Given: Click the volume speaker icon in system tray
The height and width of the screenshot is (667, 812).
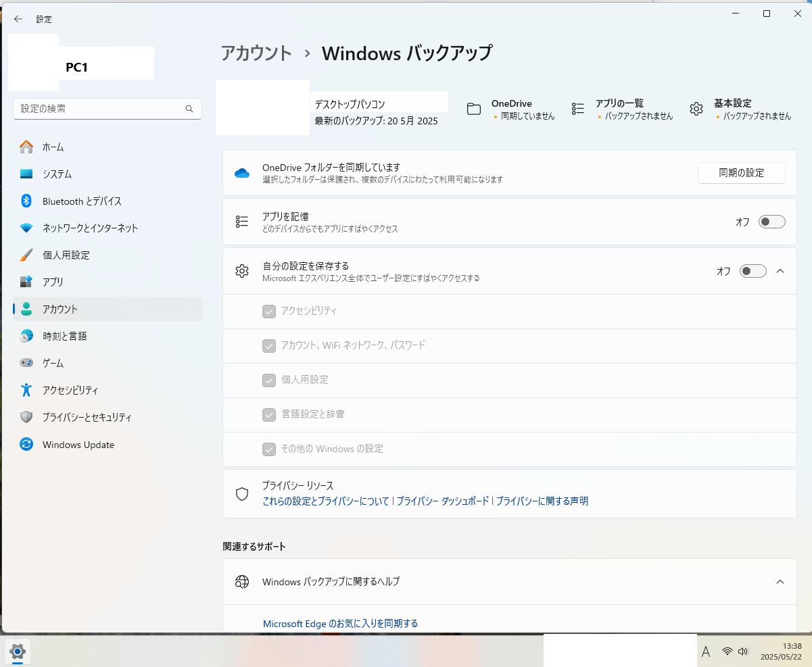Looking at the screenshot, I should (x=743, y=651).
